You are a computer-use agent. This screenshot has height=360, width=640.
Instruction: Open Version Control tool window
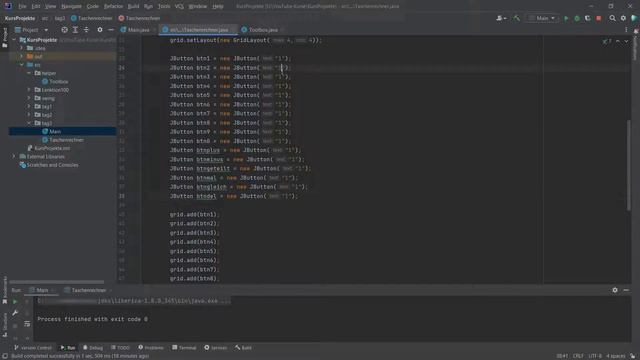coord(33,348)
